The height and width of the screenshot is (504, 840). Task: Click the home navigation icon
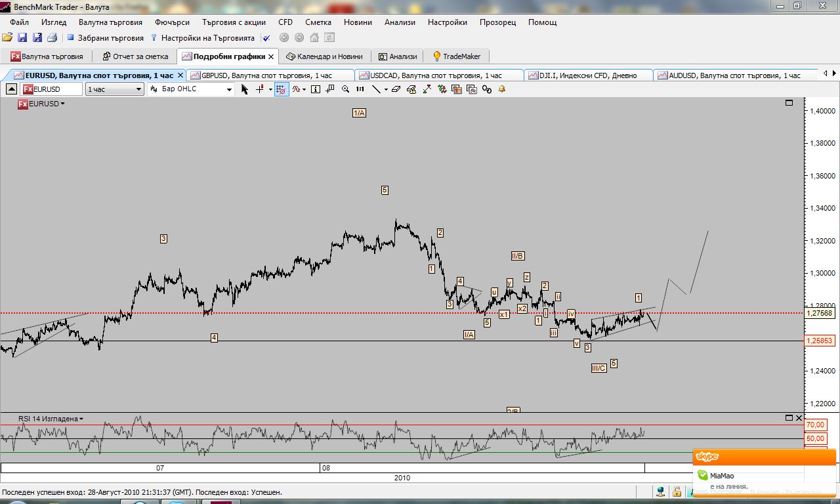(x=314, y=38)
